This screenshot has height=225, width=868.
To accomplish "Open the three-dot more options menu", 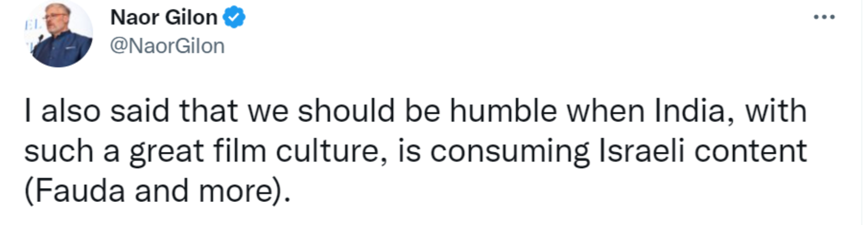I will click(824, 18).
